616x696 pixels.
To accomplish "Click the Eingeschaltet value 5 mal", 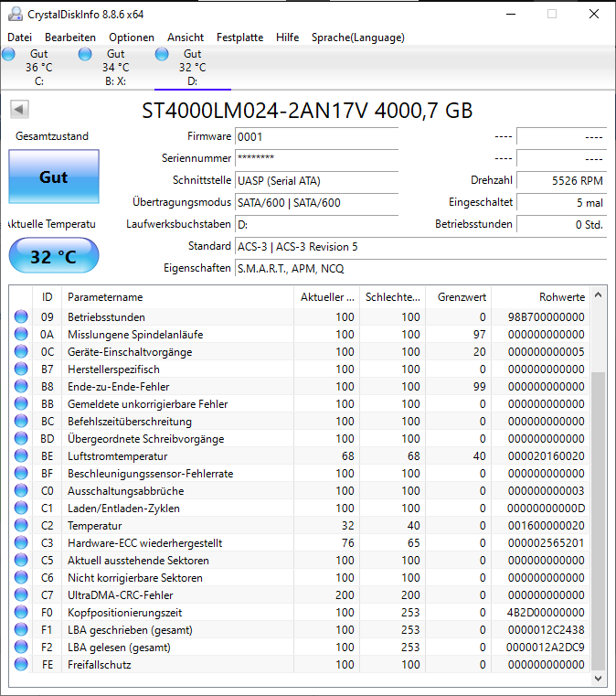I will point(561,203).
